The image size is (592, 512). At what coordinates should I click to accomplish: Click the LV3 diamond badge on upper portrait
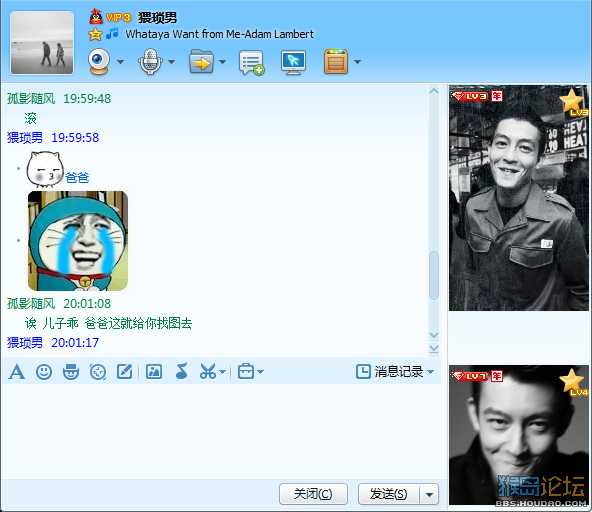pos(470,96)
